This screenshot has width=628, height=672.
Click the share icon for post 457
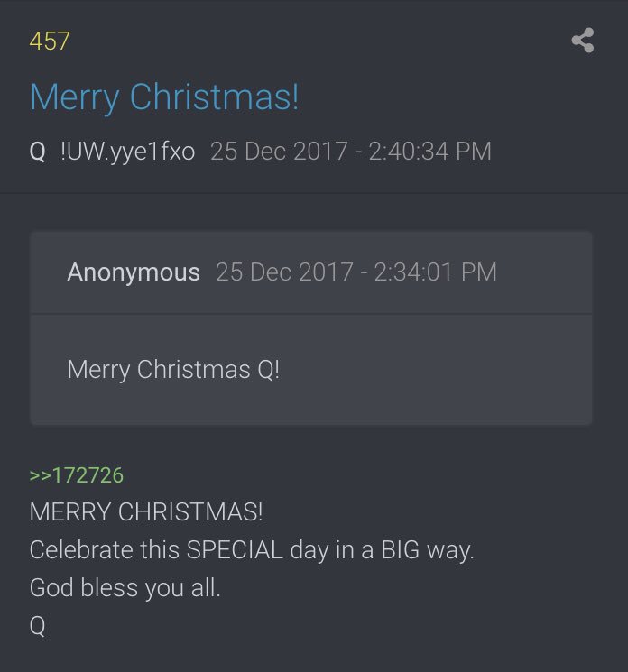click(x=583, y=41)
